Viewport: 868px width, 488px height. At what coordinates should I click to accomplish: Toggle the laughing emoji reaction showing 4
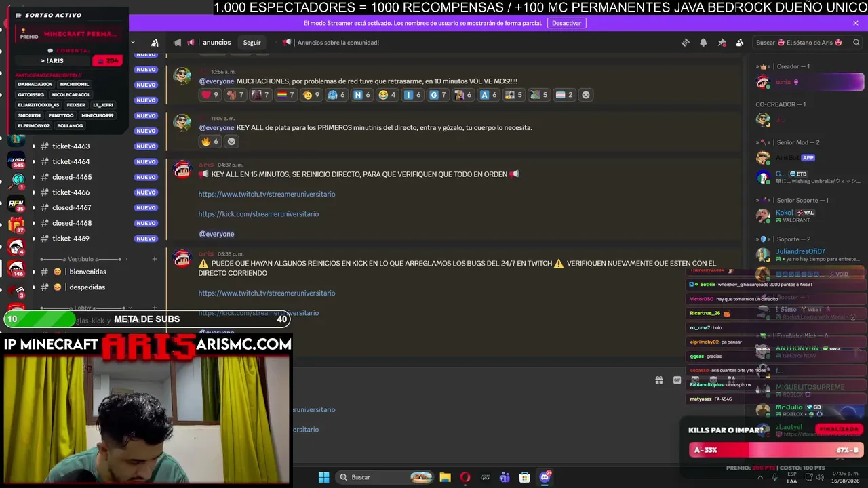point(387,95)
